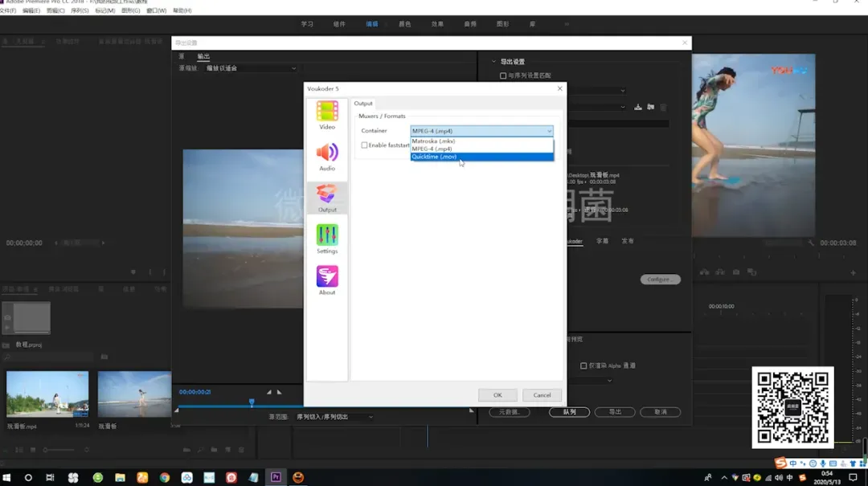
Task: Click the save preset icon in export settings
Action: click(x=638, y=107)
